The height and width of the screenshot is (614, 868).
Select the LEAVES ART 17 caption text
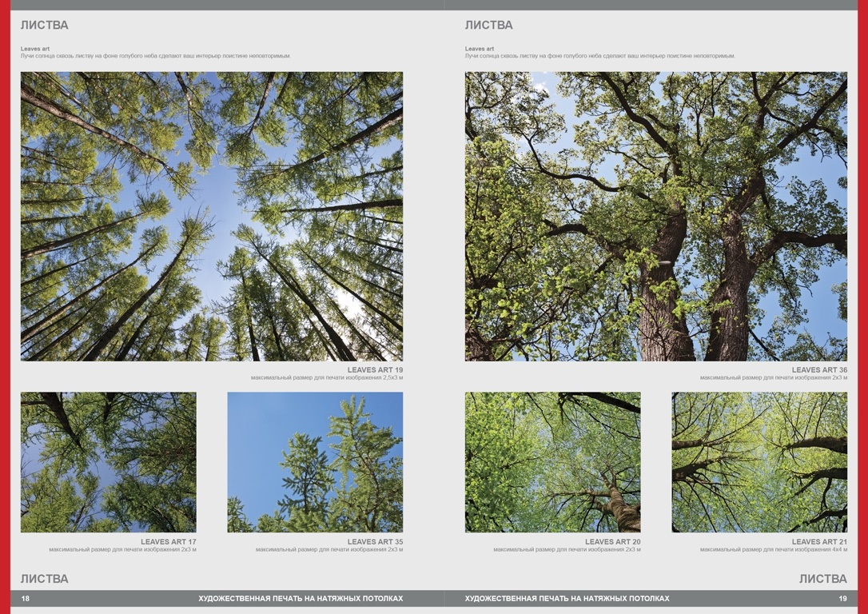tap(168, 542)
